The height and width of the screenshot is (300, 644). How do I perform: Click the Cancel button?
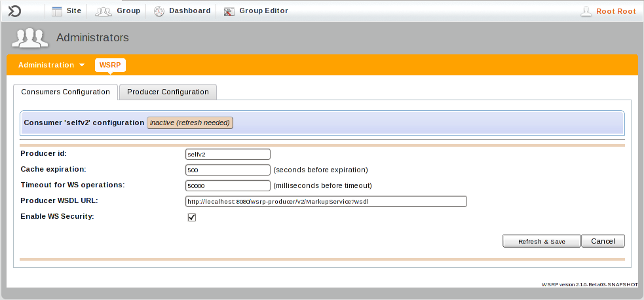click(x=603, y=241)
